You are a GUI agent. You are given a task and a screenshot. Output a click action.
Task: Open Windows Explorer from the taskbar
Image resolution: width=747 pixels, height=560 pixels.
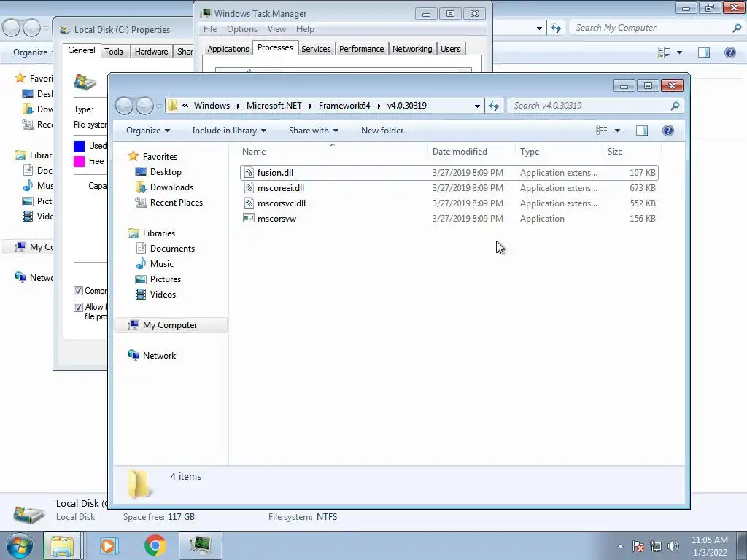coord(62,545)
